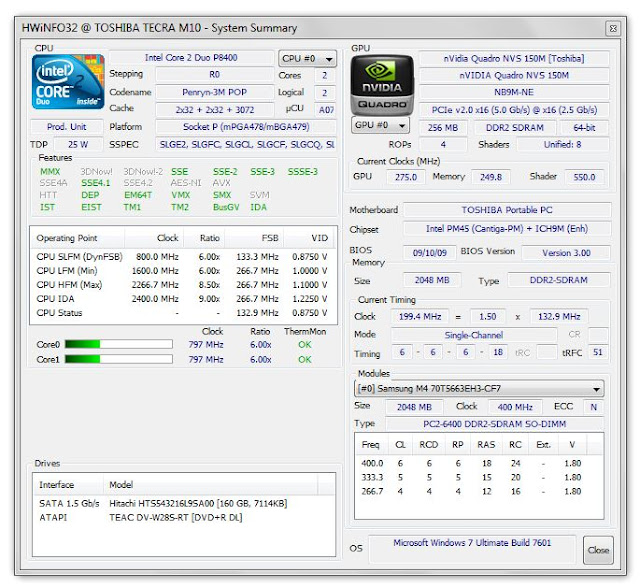Viewport: 640px width, 588px height.
Task: Click the Intel PM45 chipset field
Action: pos(507,229)
